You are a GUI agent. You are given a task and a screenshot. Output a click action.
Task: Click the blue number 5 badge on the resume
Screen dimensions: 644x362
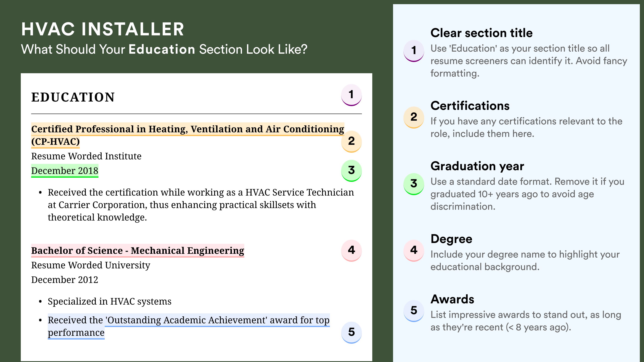351,332
